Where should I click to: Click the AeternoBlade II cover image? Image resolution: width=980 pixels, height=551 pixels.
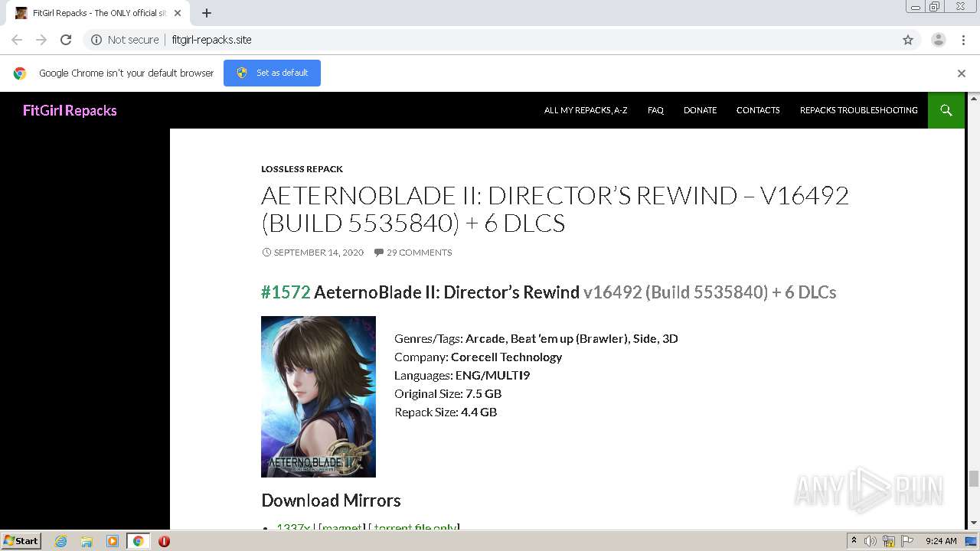(x=318, y=396)
